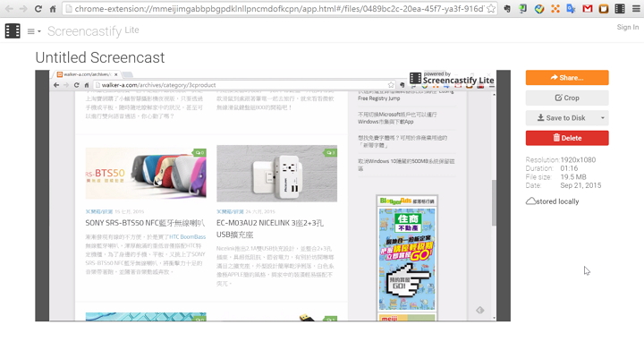The height and width of the screenshot is (342, 644).
Task: Open the Google Translate extension
Action: (x=571, y=9)
